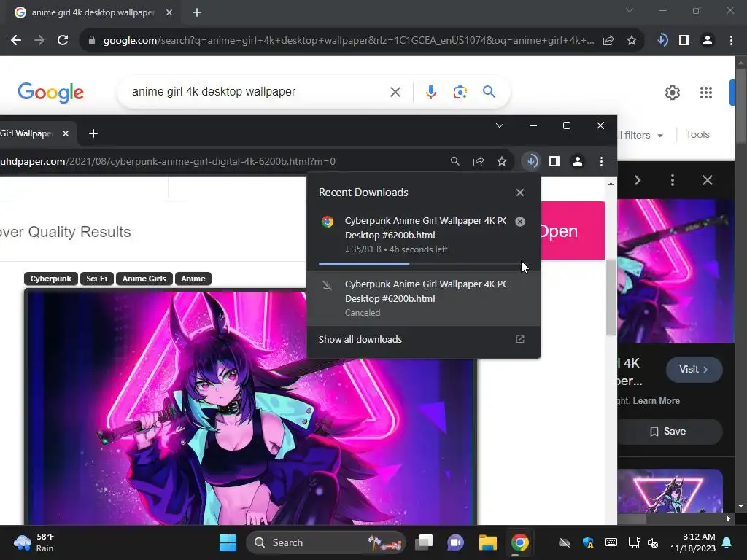
Task: Cancel the in-progress download
Action: click(519, 222)
